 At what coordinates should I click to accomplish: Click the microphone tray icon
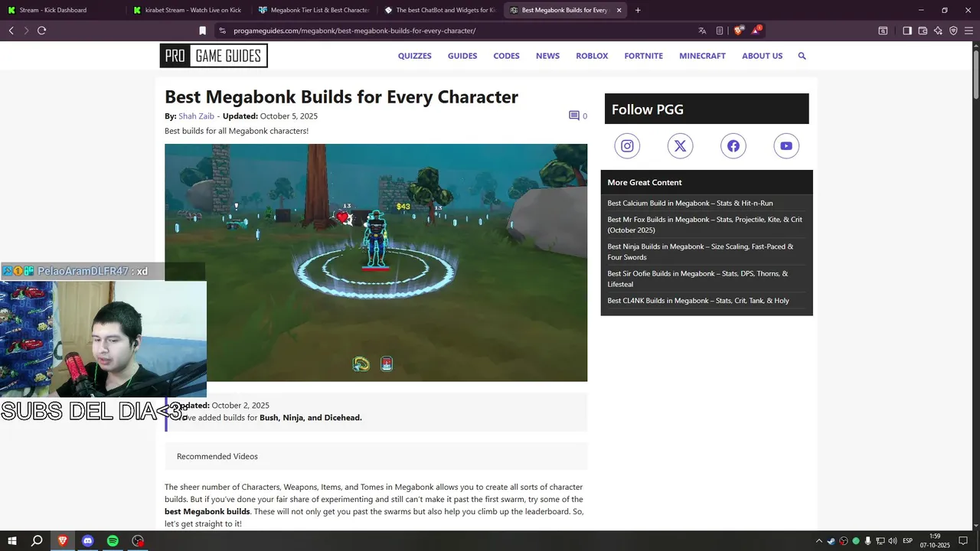(868, 541)
